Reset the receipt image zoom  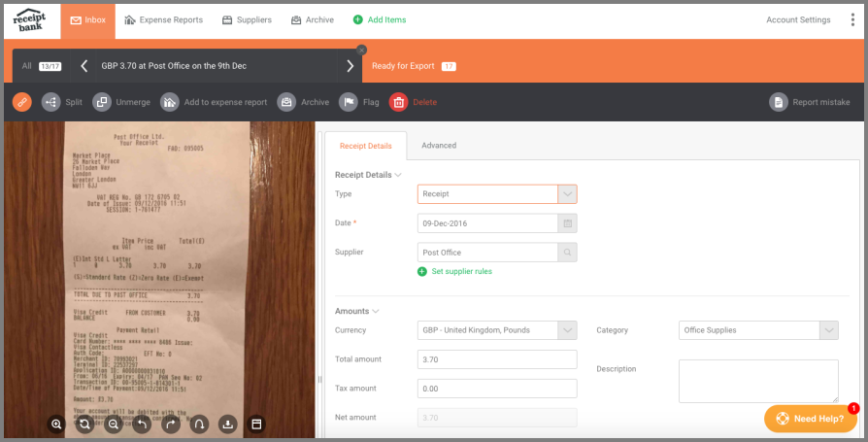(x=84, y=425)
